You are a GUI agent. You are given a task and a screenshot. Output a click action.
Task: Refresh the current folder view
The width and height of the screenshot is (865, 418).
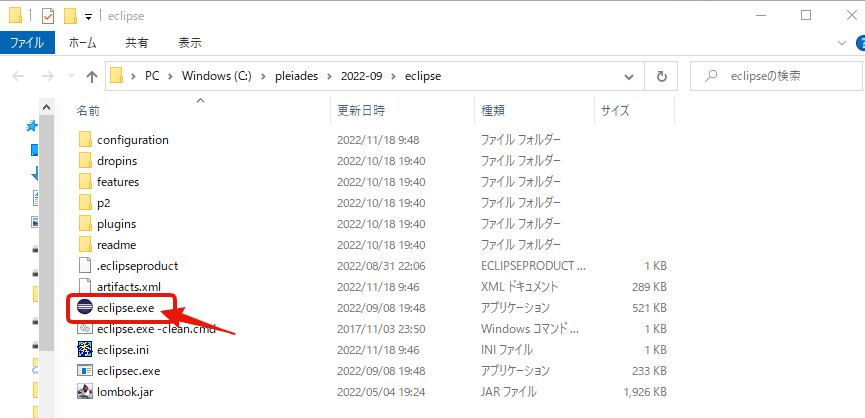pyautogui.click(x=662, y=76)
